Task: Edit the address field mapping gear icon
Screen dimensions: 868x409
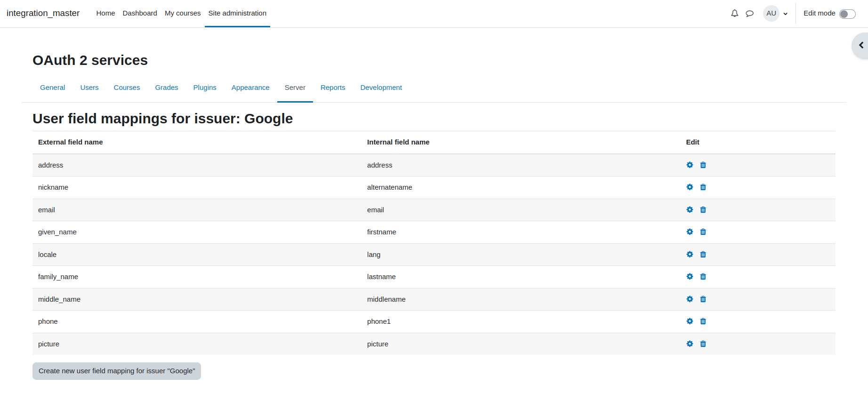Action: 690,165
